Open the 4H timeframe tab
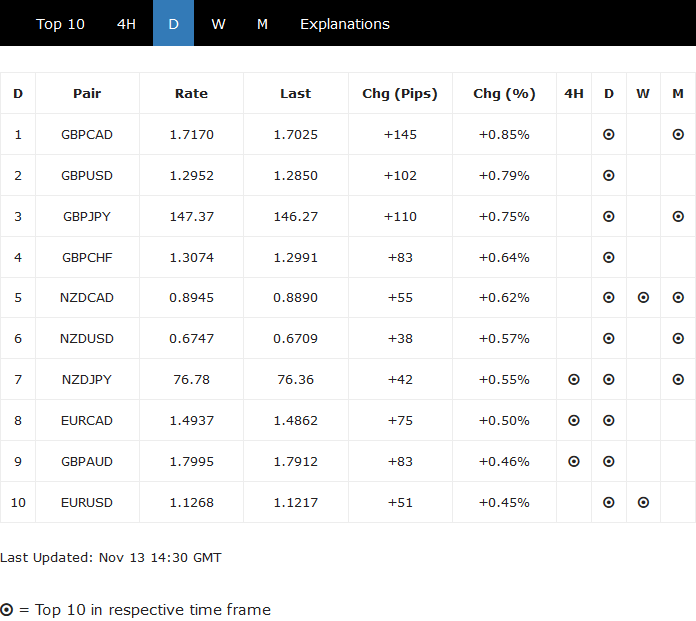Image resolution: width=696 pixels, height=621 pixels. point(126,24)
